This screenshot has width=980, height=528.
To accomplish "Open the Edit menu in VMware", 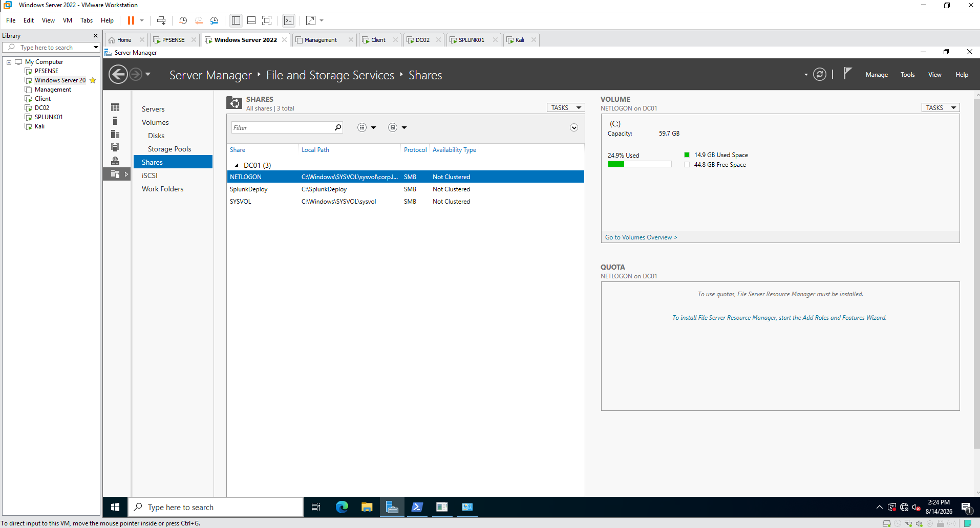I will pos(29,20).
